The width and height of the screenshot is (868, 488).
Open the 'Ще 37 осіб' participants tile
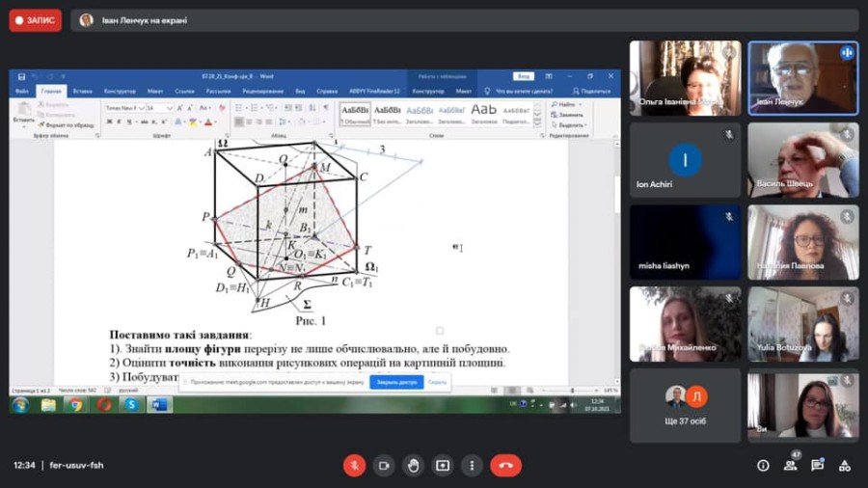pyautogui.click(x=685, y=406)
